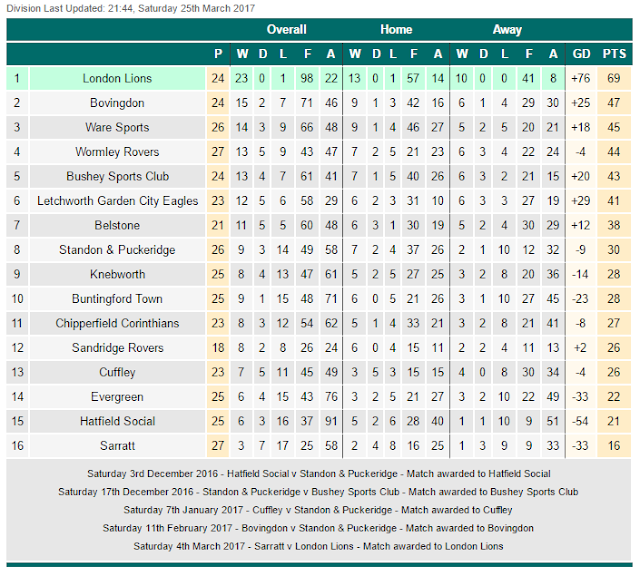Image resolution: width=640 pixels, height=576 pixels.
Task: Click the London Lions team name
Action: [x=116, y=77]
